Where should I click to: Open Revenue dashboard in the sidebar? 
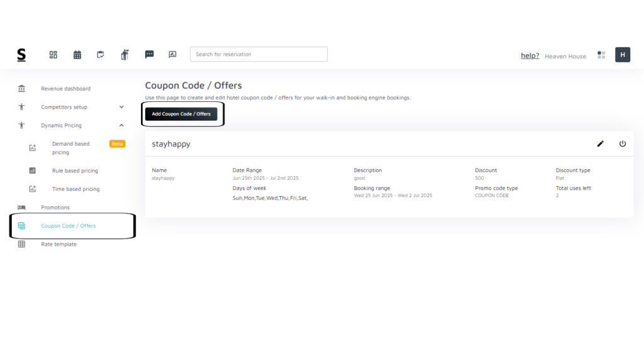coord(65,89)
